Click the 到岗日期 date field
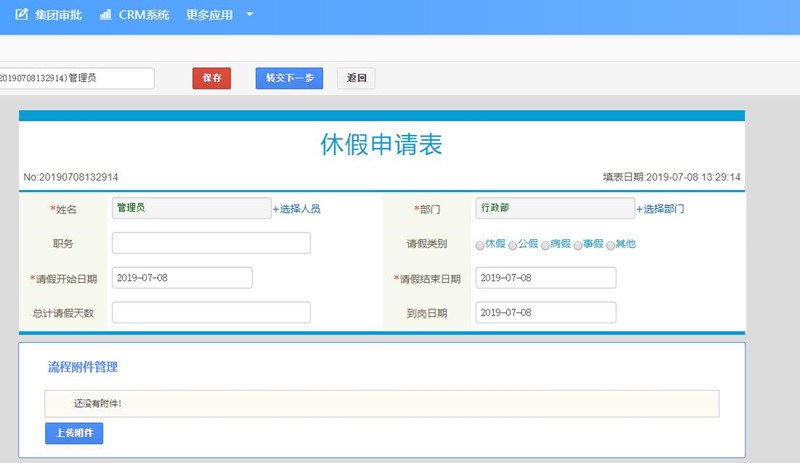Viewport: 800px width, 463px height. pyautogui.click(x=546, y=312)
